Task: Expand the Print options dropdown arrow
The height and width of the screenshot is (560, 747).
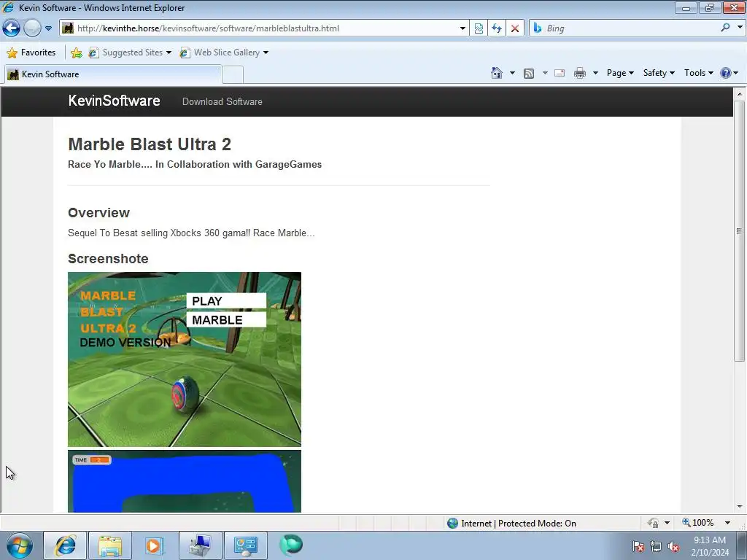Action: coord(595,73)
